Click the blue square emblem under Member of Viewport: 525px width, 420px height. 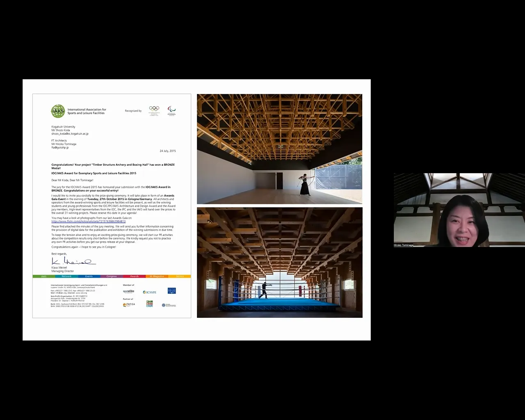pyautogui.click(x=171, y=291)
